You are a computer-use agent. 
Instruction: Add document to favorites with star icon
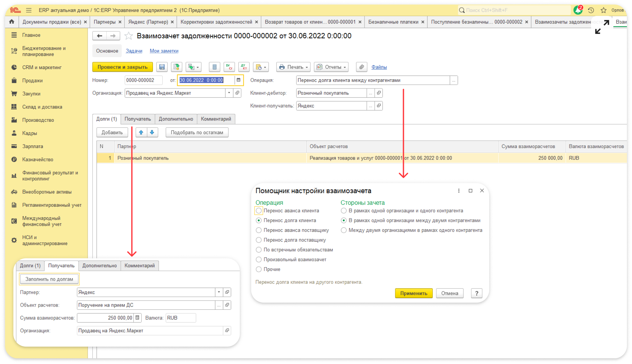pyautogui.click(x=128, y=36)
